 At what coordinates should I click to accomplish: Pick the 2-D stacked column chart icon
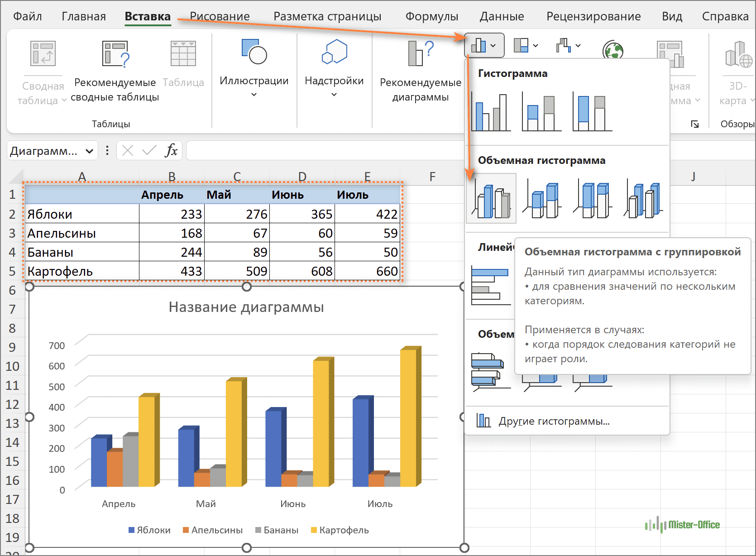(541, 112)
